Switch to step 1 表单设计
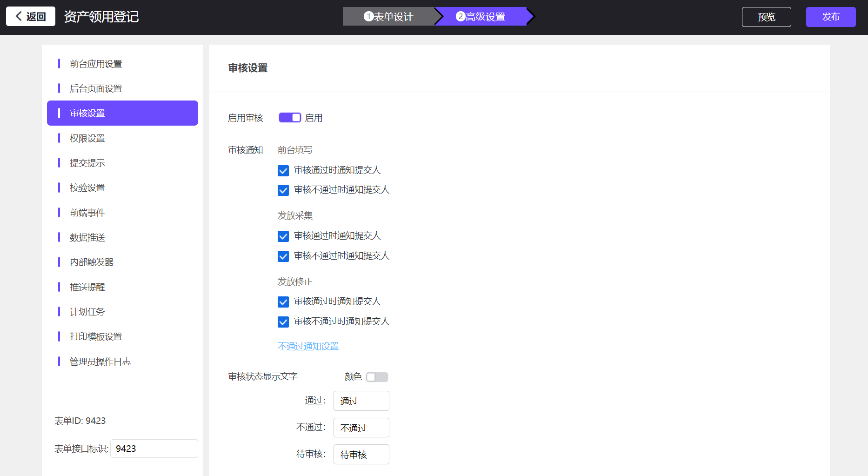The height and width of the screenshot is (476, 868). click(388, 17)
